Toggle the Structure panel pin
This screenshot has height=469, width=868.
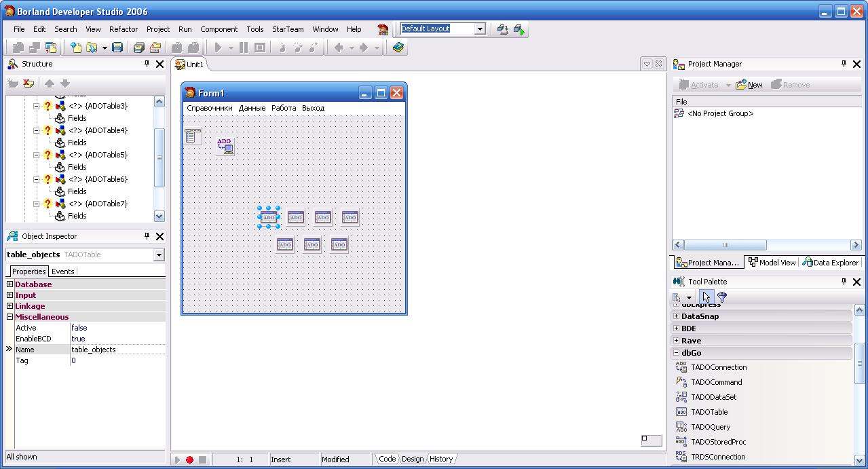147,64
